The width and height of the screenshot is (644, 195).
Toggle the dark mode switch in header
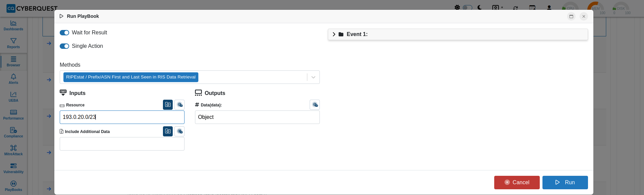467,7
